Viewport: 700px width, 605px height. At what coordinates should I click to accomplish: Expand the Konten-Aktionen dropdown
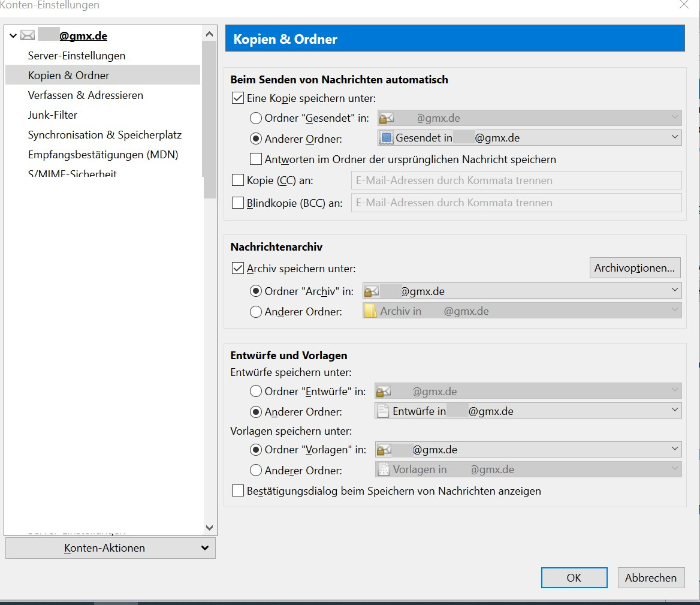110,548
